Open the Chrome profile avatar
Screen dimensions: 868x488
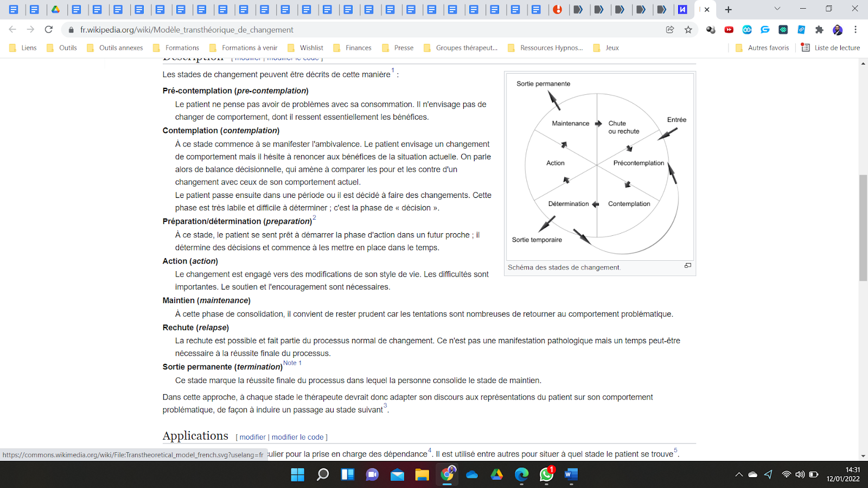tap(838, 30)
